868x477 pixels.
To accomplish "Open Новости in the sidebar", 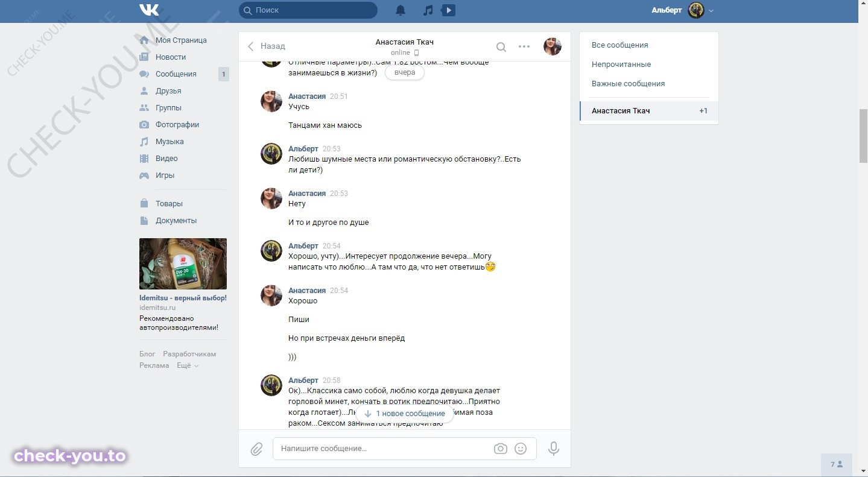I will [171, 57].
